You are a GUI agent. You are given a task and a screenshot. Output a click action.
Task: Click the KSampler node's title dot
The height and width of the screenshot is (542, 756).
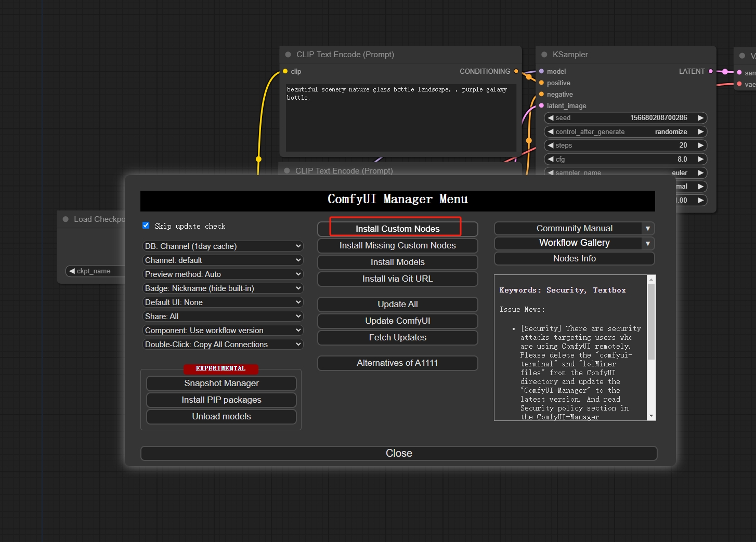[544, 55]
